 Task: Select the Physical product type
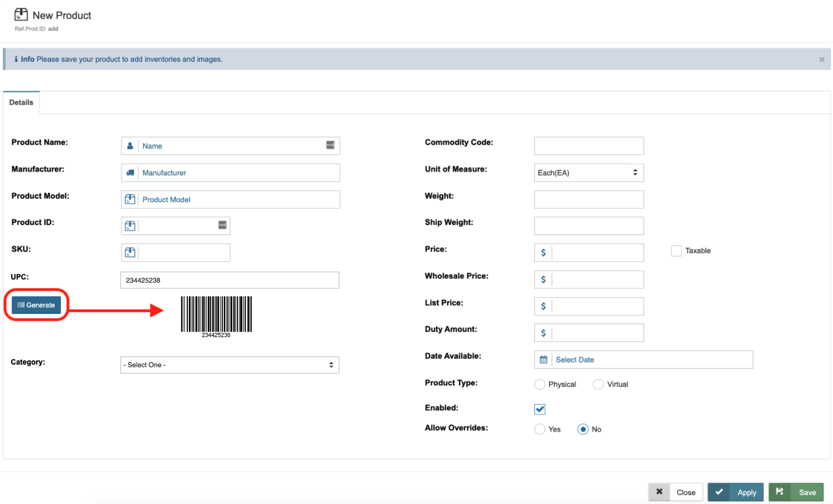tap(540, 384)
